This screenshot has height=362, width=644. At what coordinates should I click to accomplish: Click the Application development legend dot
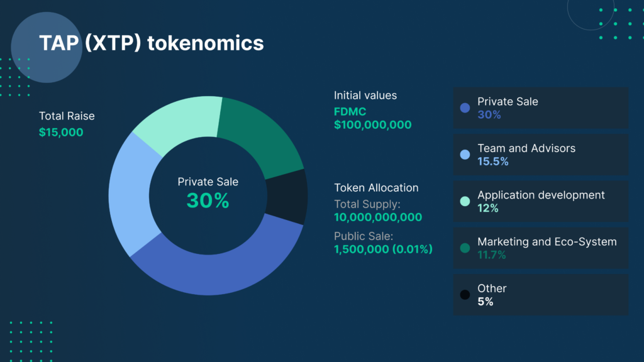(x=465, y=201)
